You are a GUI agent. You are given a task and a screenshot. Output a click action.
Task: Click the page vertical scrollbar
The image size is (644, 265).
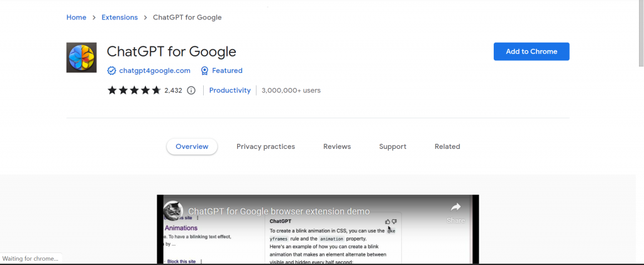point(641,33)
